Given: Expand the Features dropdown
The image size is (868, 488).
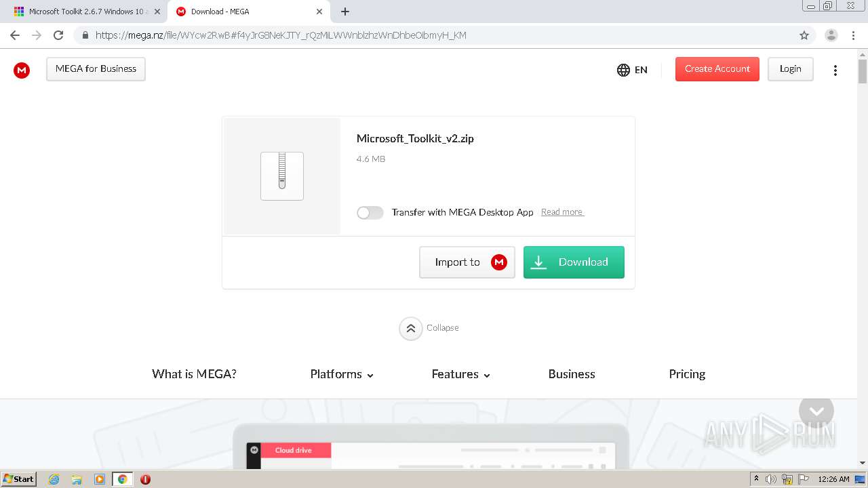Looking at the screenshot, I should (x=461, y=374).
